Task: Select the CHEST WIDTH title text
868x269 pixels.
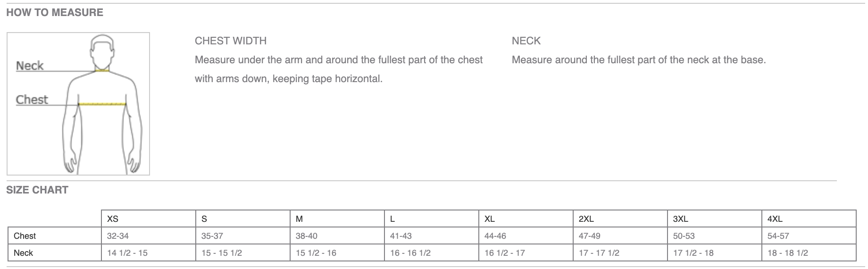Action: 231,41
